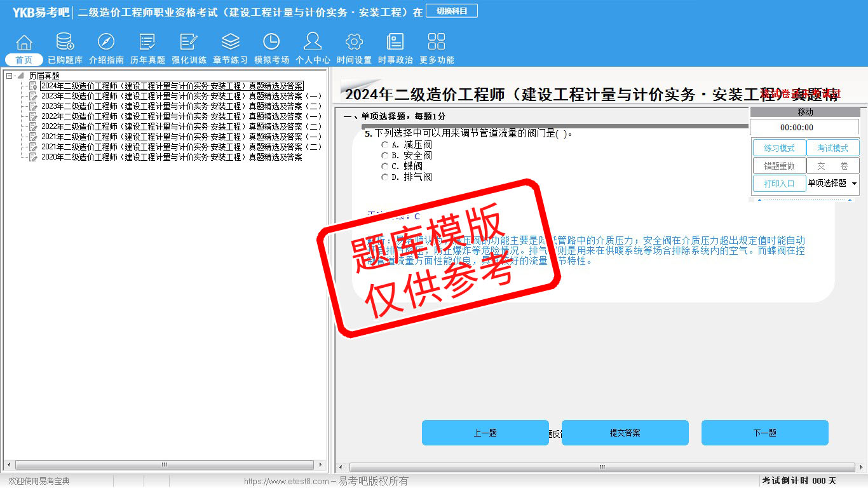Screen dimensions: 868x488
Task: Select answer option A 减压阀
Action: point(385,145)
